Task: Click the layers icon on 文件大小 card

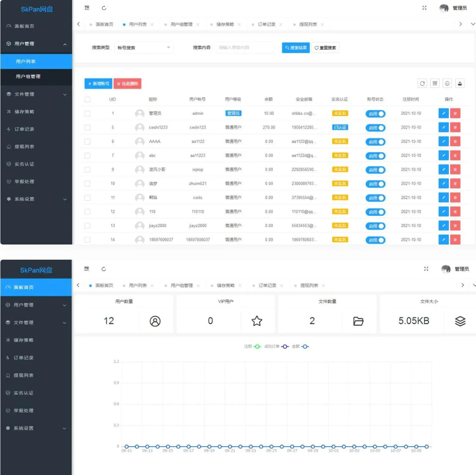Action: [x=460, y=321]
